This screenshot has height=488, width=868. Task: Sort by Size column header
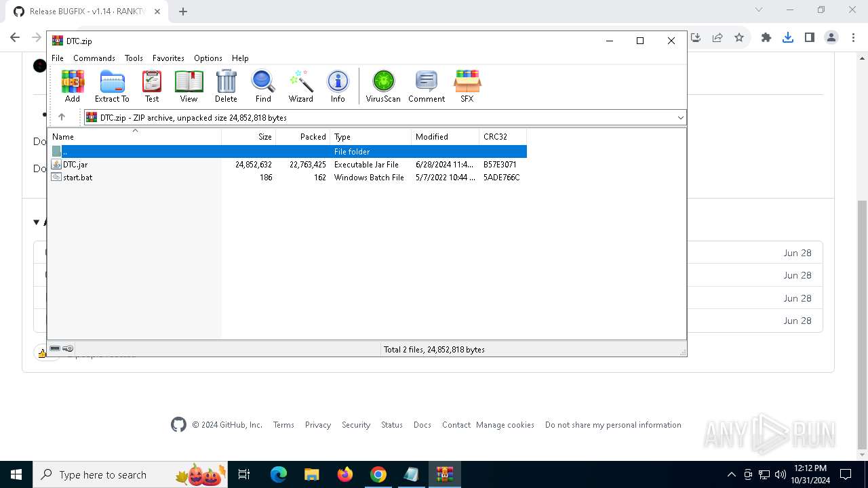coord(249,136)
